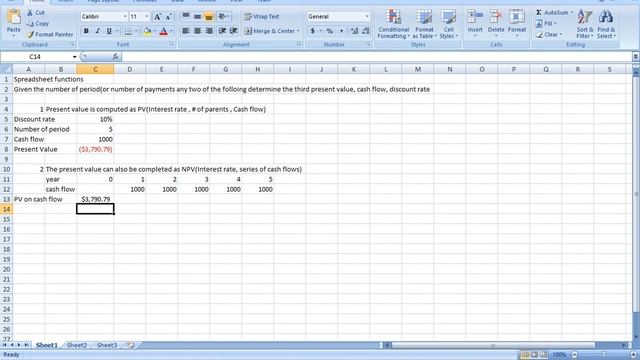Select Top Align
The image size is (640, 360).
pyautogui.click(x=186, y=16)
